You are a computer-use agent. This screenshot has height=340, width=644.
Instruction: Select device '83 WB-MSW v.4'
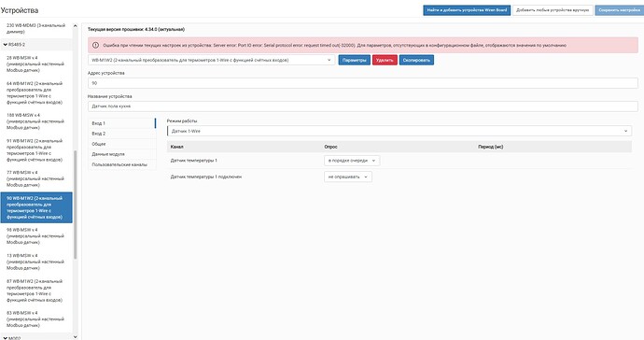click(36, 319)
